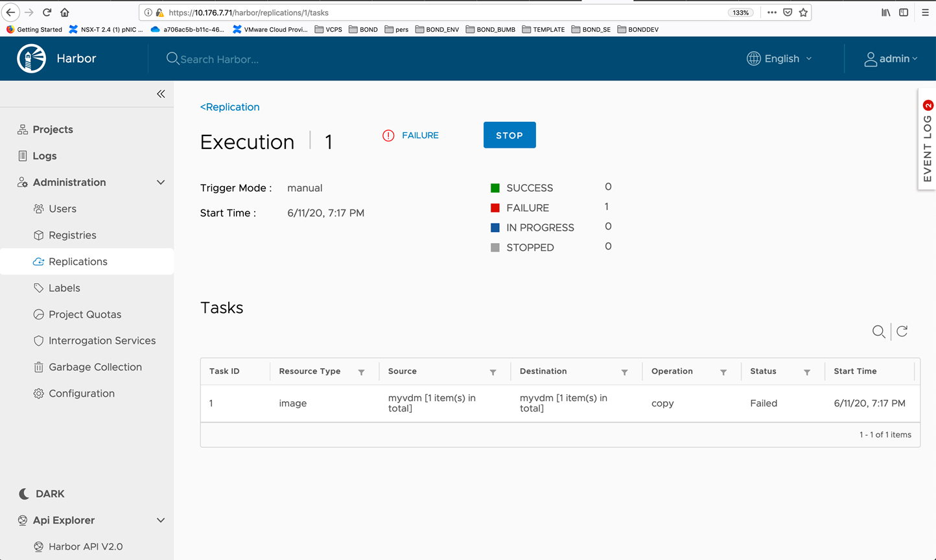Open browser page actions ellipsis
Viewport: 936px width, 560px height.
(771, 12)
